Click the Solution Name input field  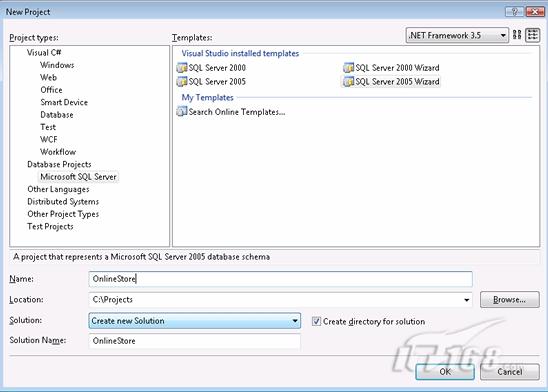pyautogui.click(x=195, y=341)
